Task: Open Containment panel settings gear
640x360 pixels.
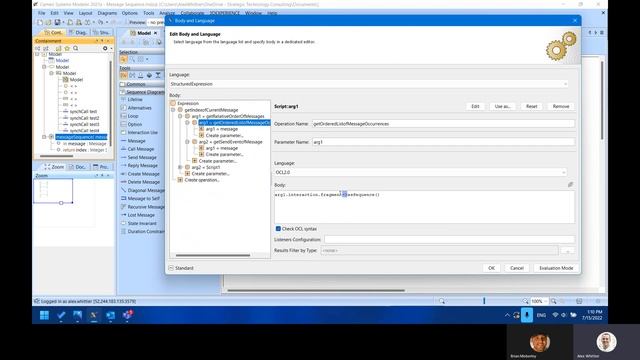Action: pyautogui.click(x=105, y=48)
